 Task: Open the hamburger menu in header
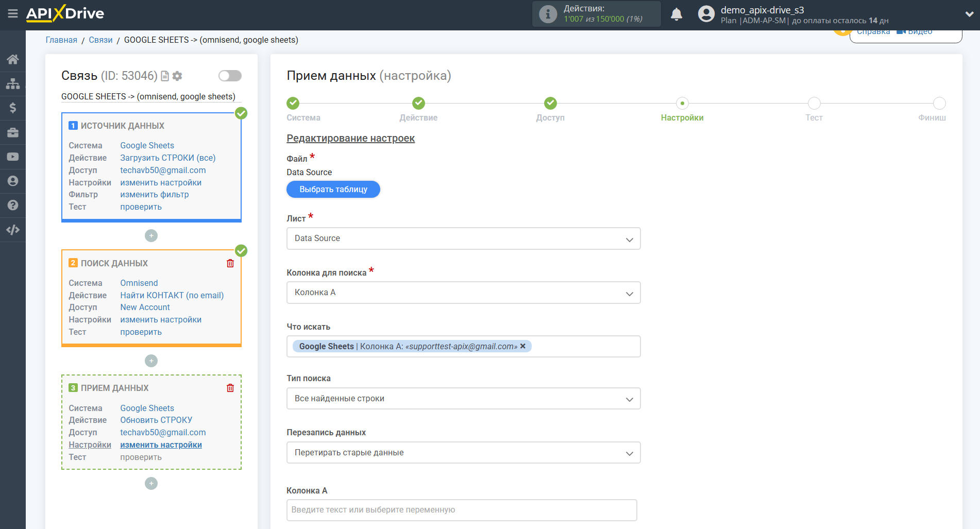[13, 14]
